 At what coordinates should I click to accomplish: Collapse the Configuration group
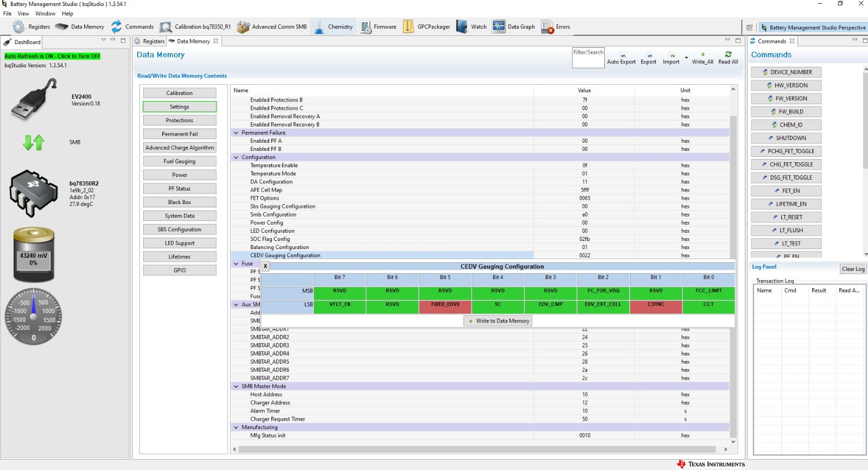point(236,157)
